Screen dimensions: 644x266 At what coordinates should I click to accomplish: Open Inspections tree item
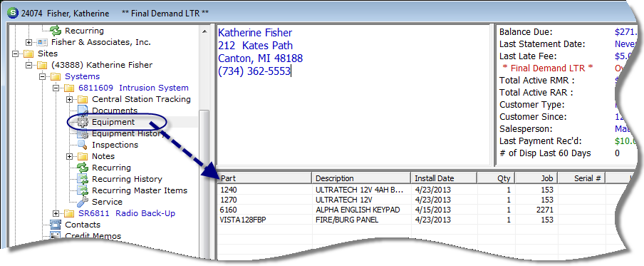pyautogui.click(x=115, y=145)
